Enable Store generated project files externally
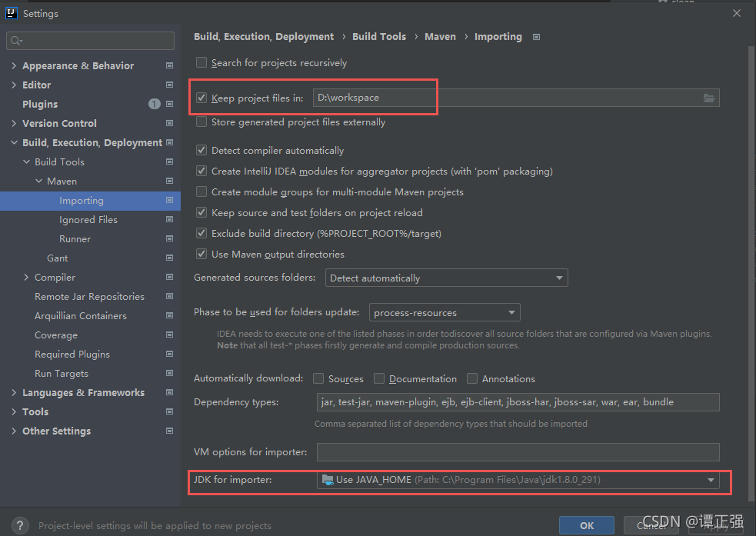The width and height of the screenshot is (756, 536). click(x=201, y=122)
